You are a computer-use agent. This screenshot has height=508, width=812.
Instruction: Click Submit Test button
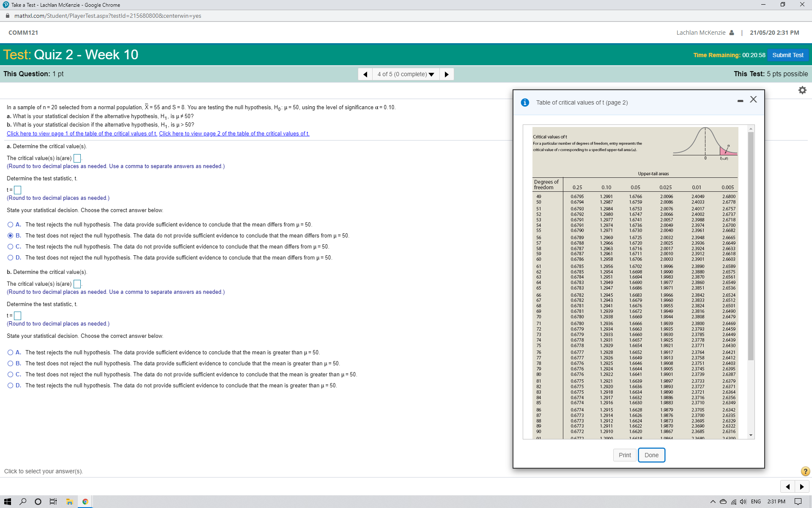tap(787, 55)
